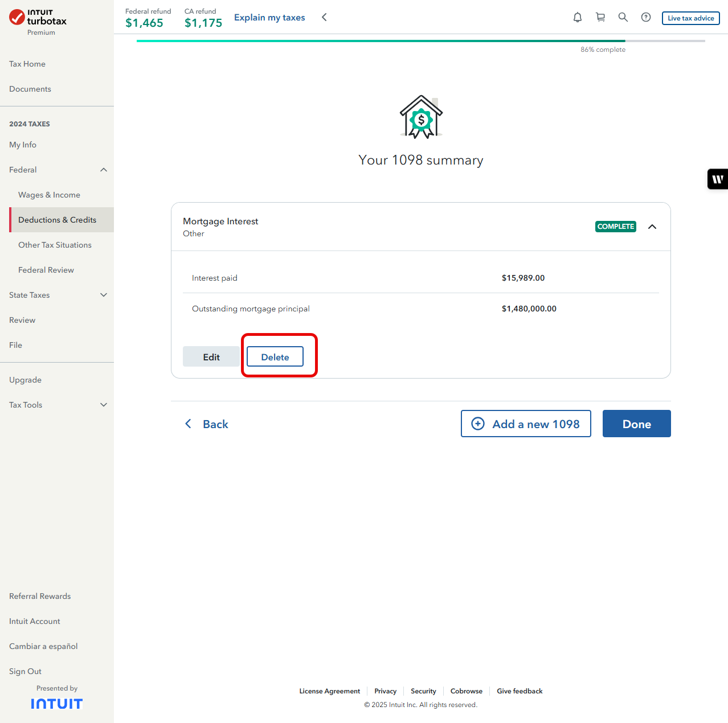The image size is (728, 723).
Task: Open Referral Rewards
Action: [40, 596]
